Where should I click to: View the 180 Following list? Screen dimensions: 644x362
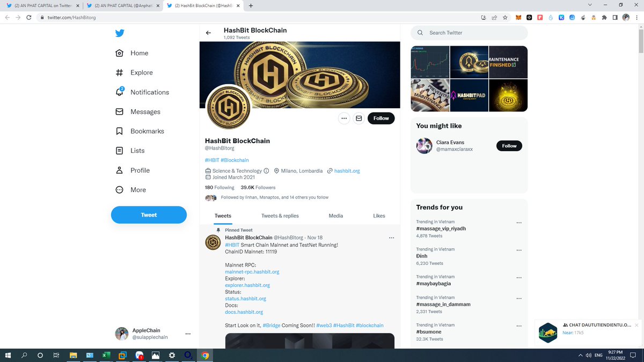[219, 188]
